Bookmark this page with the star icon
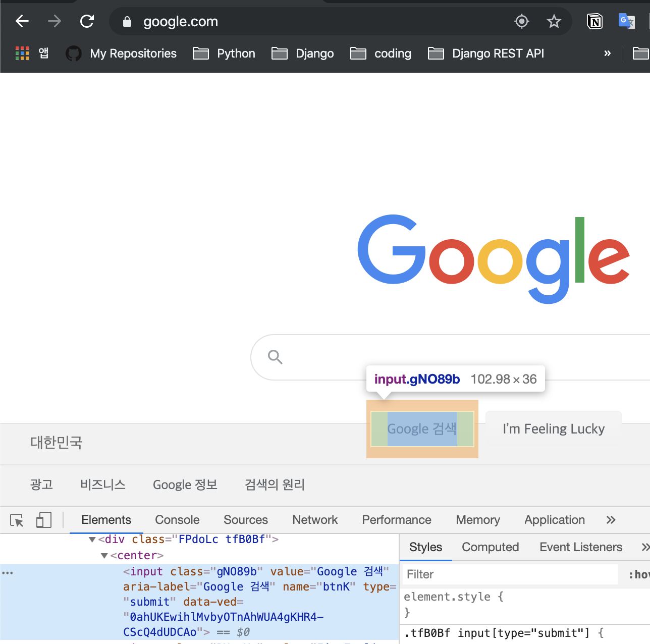This screenshot has height=644, width=650. [x=554, y=21]
